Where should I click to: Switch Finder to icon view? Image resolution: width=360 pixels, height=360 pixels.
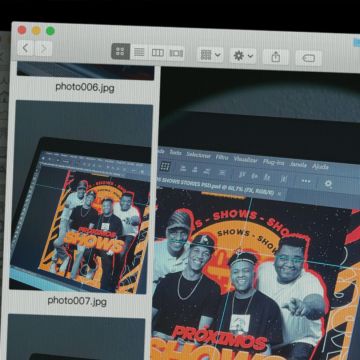point(120,51)
